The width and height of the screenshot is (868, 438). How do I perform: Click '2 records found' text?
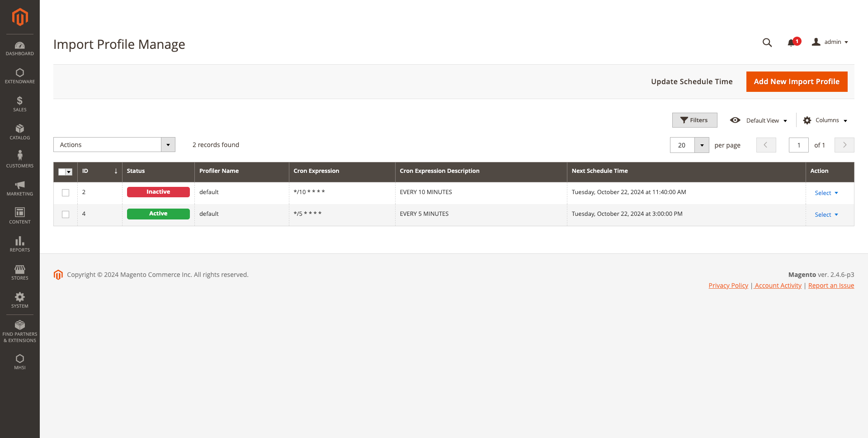click(x=216, y=145)
